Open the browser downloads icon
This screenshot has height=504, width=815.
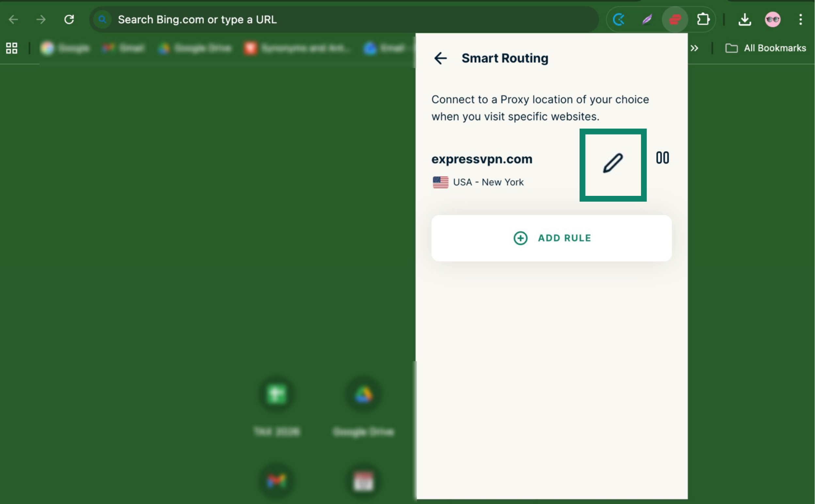tap(745, 20)
